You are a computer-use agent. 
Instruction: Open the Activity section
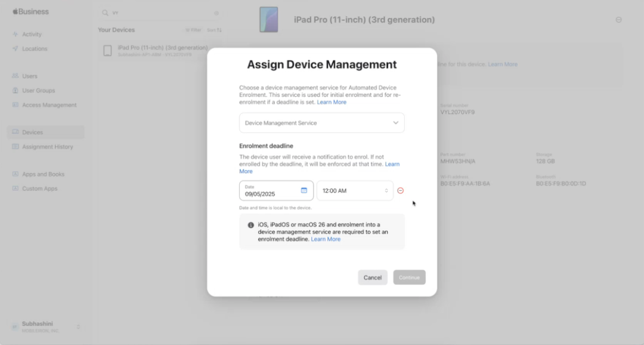coord(31,34)
